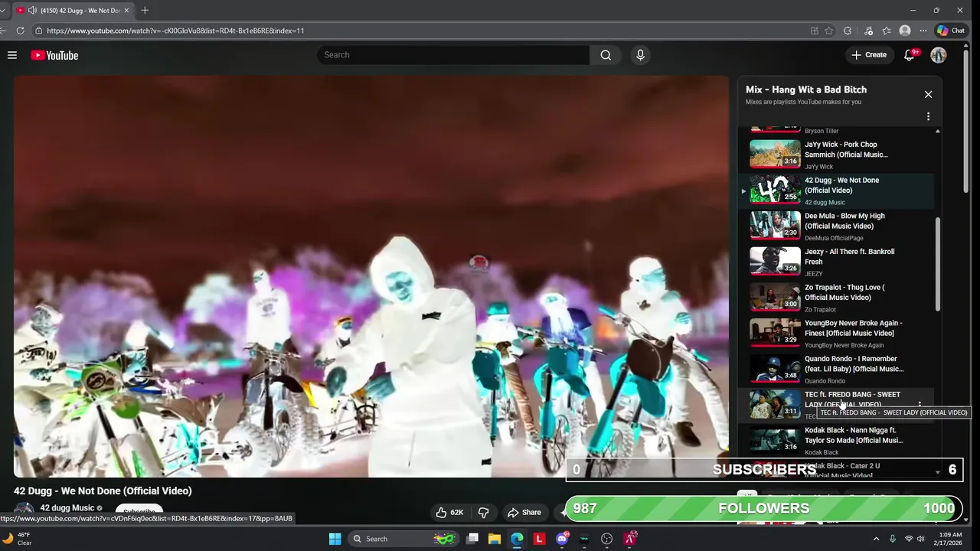Open the YouTube account avatar menu
Screen dimensions: 980x551
click(939, 55)
